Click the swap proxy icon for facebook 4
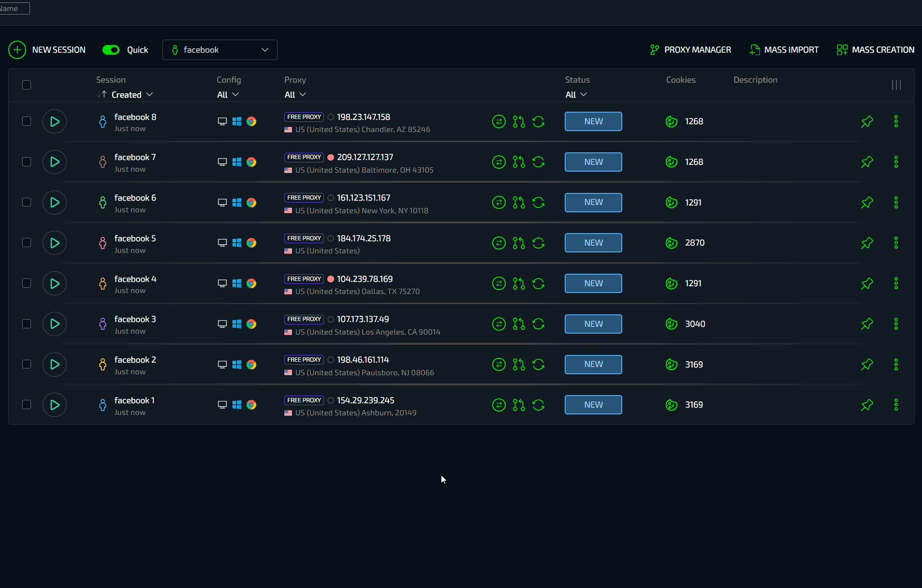Screen dimensions: 922x588 pos(498,283)
